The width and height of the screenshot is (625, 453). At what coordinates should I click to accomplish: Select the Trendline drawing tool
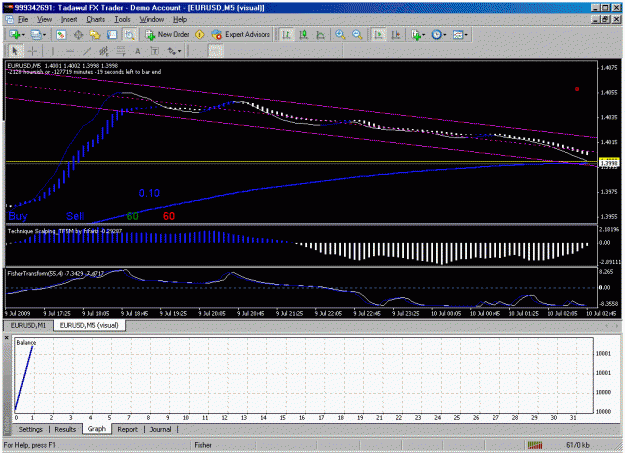coord(87,51)
